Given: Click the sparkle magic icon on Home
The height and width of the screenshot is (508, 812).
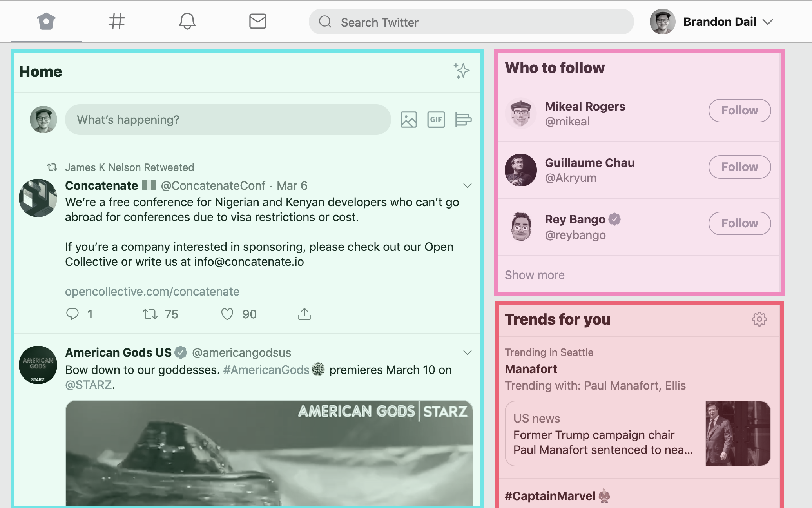Looking at the screenshot, I should (462, 71).
